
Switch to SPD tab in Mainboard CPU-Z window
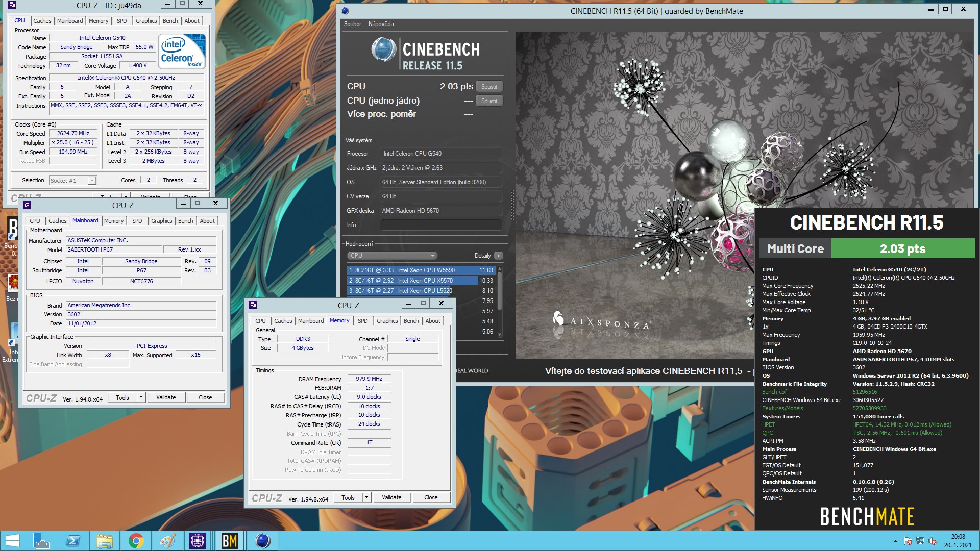[x=137, y=221]
